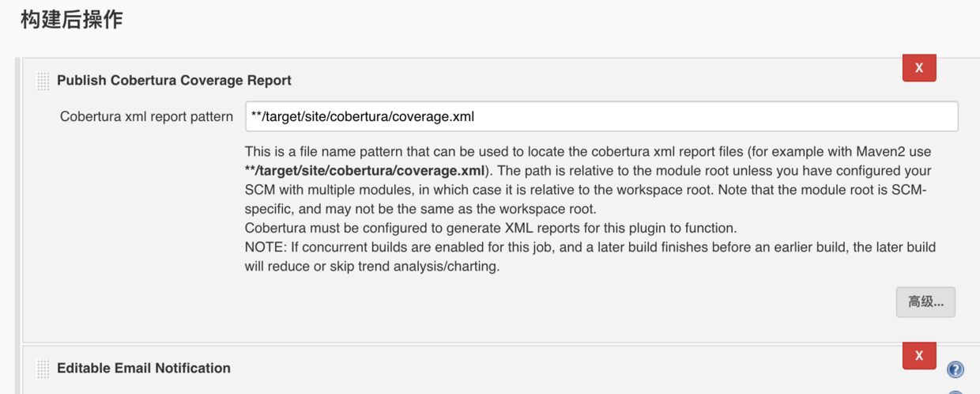This screenshot has width=980, height=394.
Task: Expand the 高级... advanced options
Action: pyautogui.click(x=925, y=302)
